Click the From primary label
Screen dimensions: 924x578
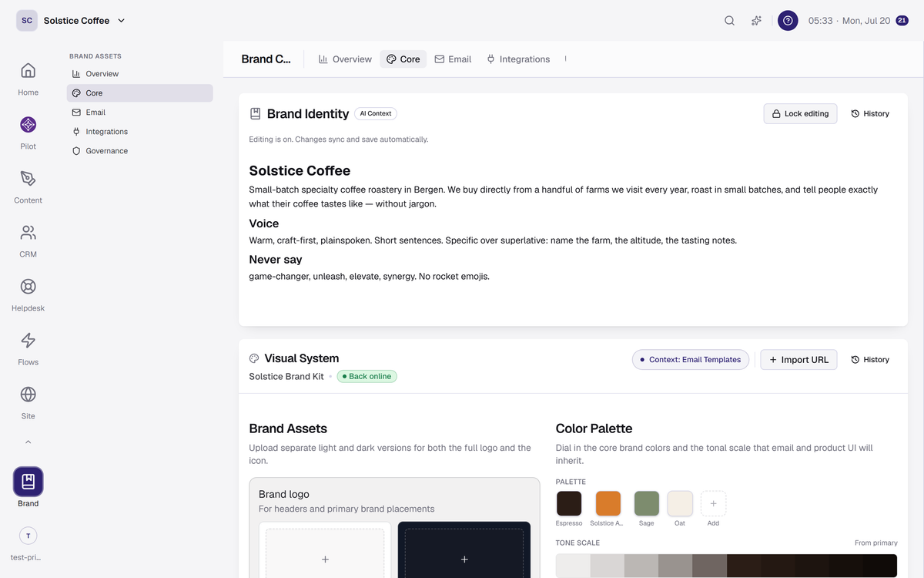click(876, 543)
